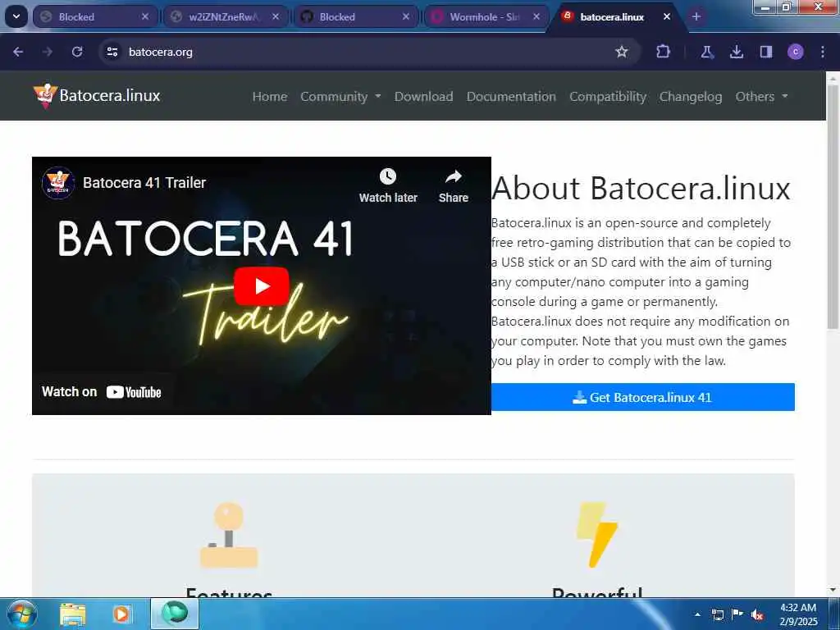Viewport: 840px width, 630px height.
Task: Open the taskbar clock showing 4:32 AM
Action: tap(798, 614)
